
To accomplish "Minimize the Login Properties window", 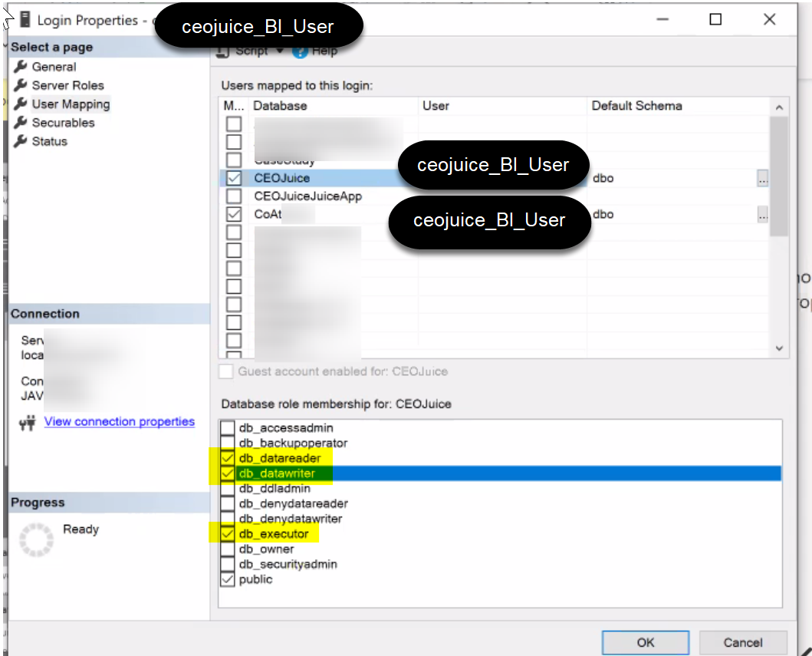I will (x=662, y=20).
